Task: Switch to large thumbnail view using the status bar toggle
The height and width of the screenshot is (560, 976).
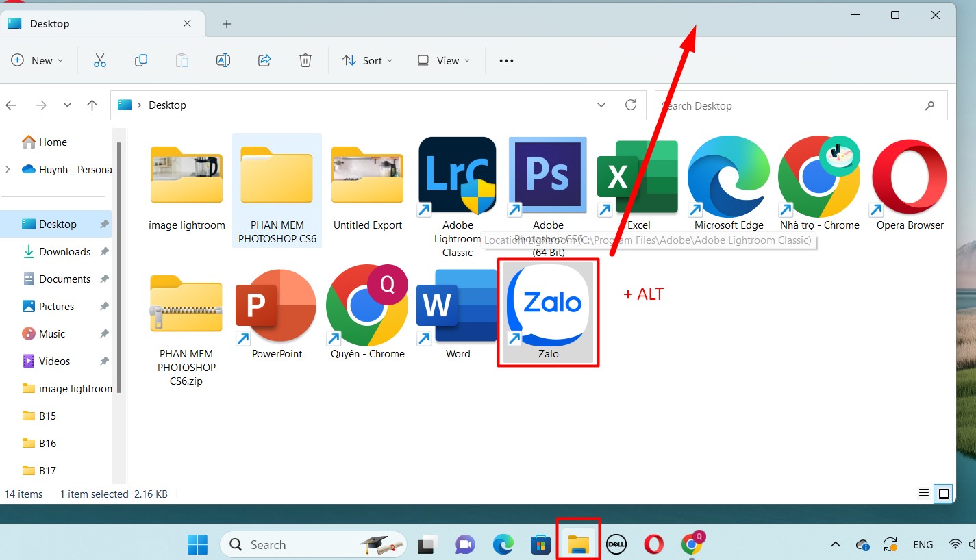Action: pos(943,493)
